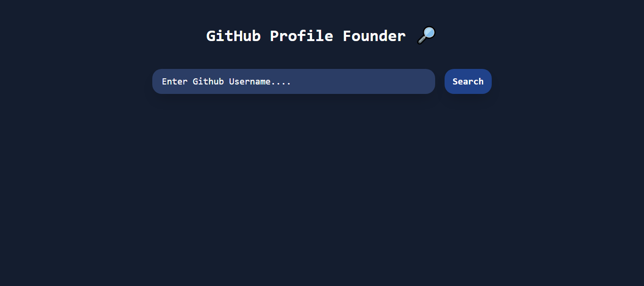Screen dimensions: 644x286
Task: Click the search lens icon beside the title
Action: pos(426,35)
